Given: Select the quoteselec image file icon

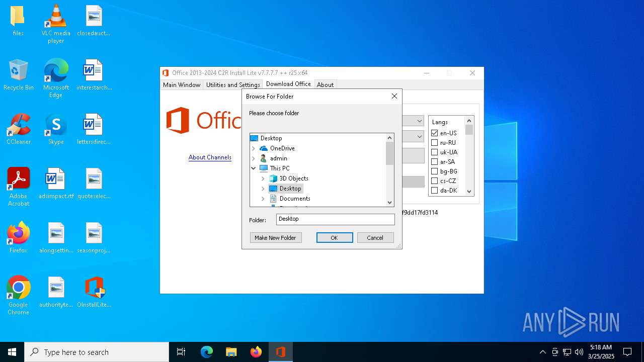Looking at the screenshot, I should [x=94, y=184].
